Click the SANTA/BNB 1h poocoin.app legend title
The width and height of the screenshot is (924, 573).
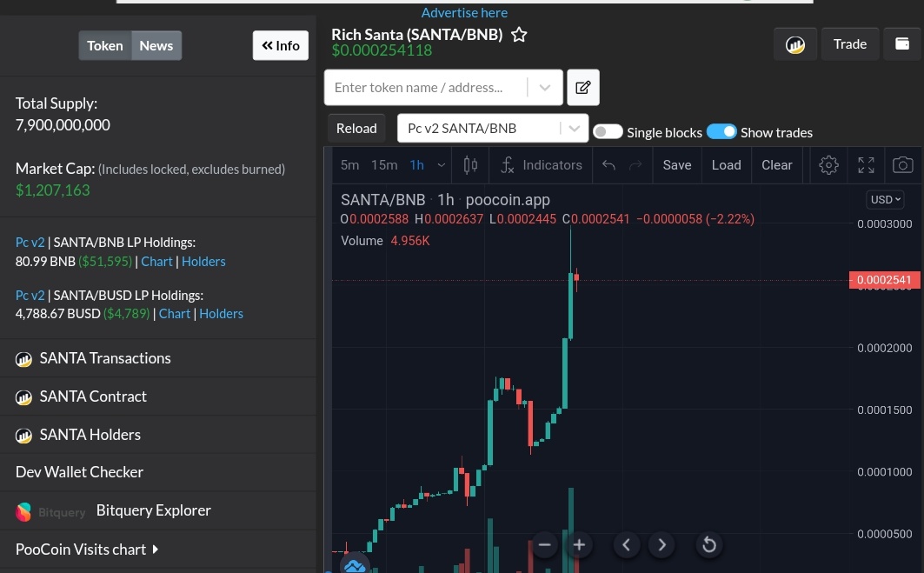[446, 200]
